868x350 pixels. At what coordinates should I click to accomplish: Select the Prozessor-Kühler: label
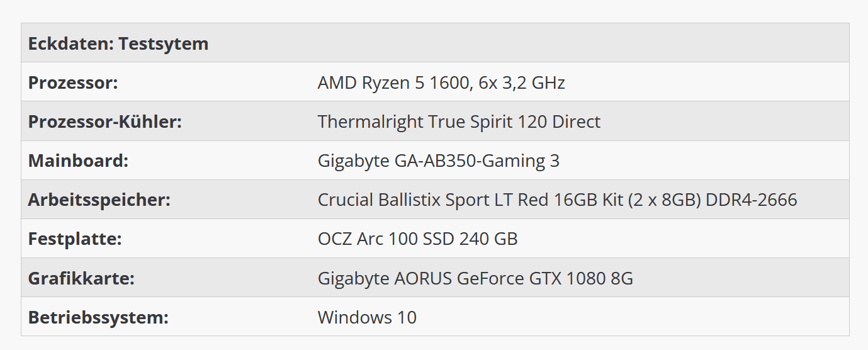pos(105,121)
